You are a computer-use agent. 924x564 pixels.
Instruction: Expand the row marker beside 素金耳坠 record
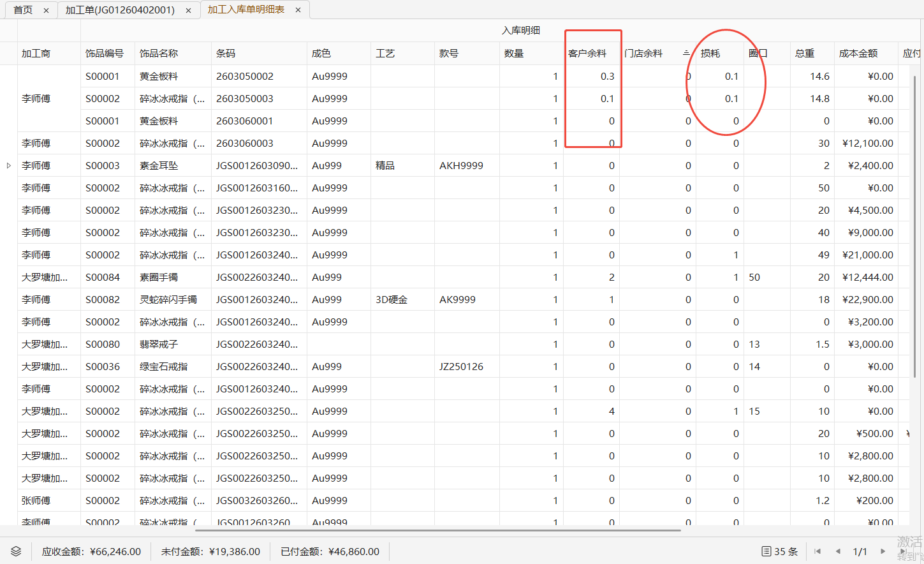pos(8,165)
